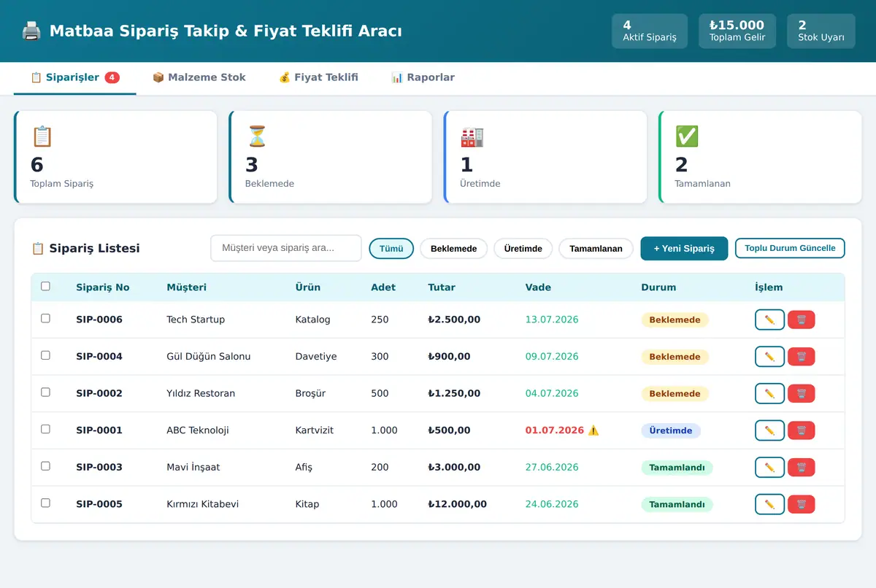Mark the SIP-0003 row checkbox
Screen dimensions: 876x588
pos(45,466)
